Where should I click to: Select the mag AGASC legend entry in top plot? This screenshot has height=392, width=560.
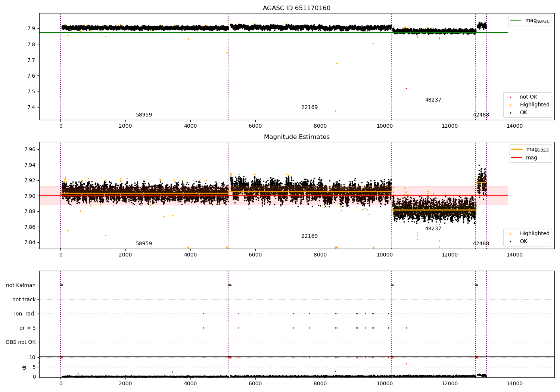530,21
